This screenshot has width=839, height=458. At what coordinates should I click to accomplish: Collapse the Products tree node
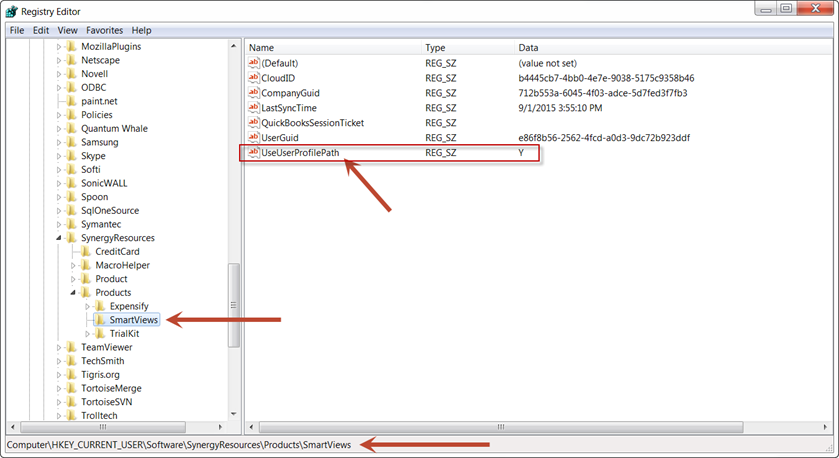pyautogui.click(x=73, y=293)
